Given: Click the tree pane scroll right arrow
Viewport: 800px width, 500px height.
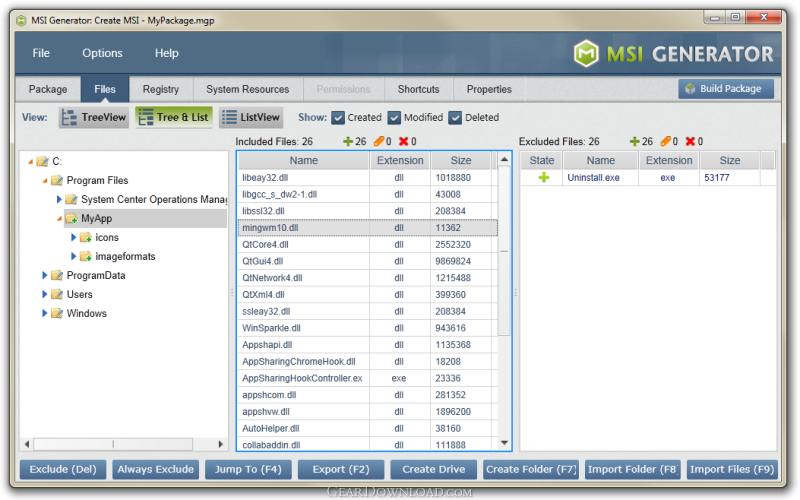Looking at the screenshot, I should click(x=220, y=444).
